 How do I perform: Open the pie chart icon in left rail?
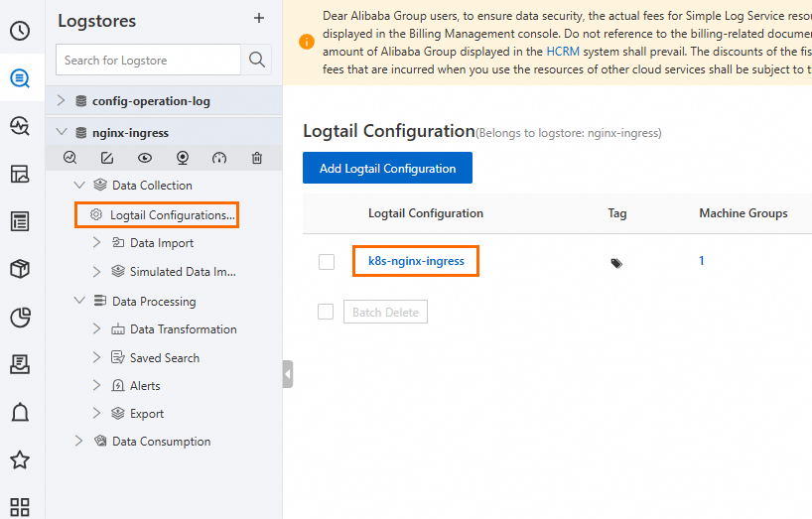click(x=20, y=318)
